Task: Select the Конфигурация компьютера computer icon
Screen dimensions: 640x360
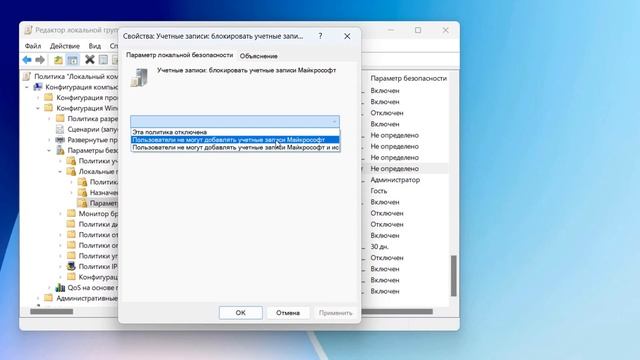Action: [38, 87]
